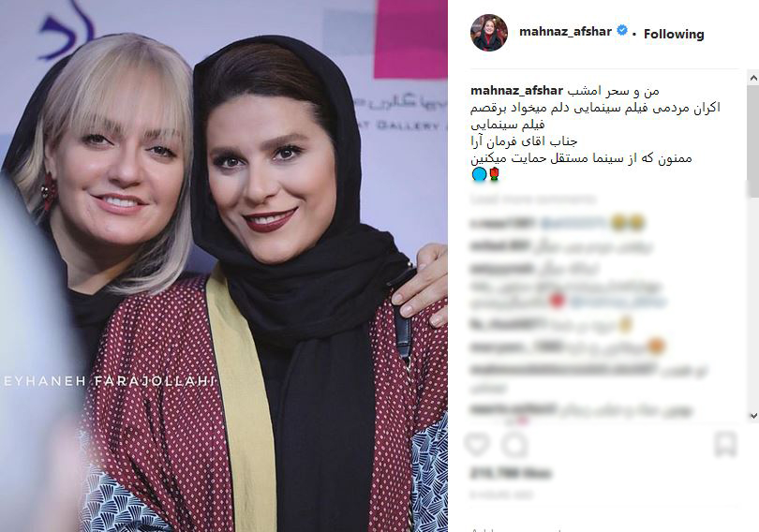This screenshot has height=532, width=759.
Task: Open the blue mention after the red emoji
Action: tap(618, 303)
